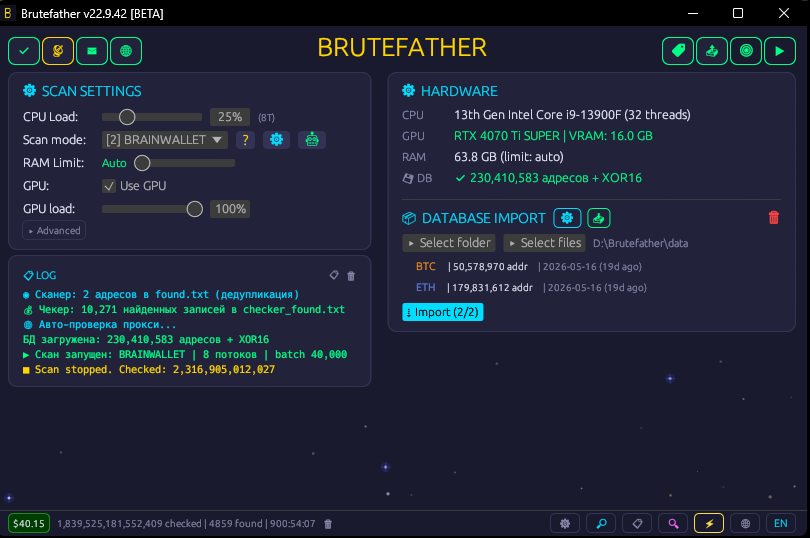Click the ETH 179,831,612 addr row
The height and width of the screenshot is (538, 810).
pyautogui.click(x=531, y=288)
